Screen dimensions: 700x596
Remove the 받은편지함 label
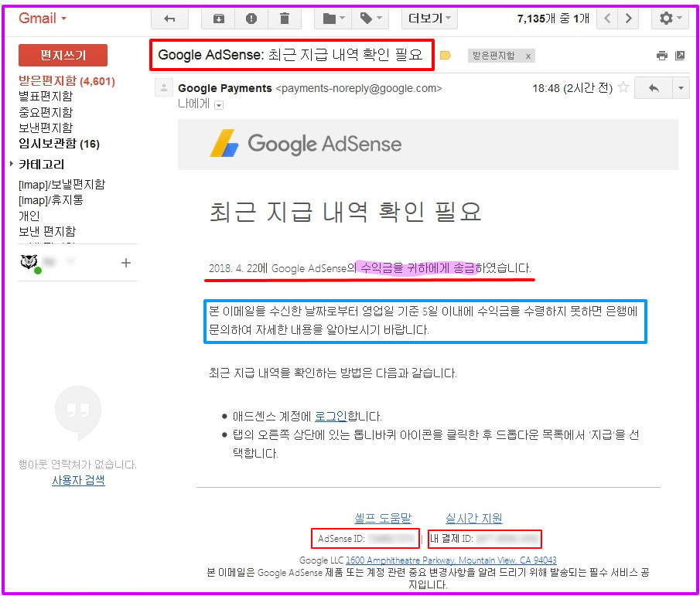[528, 56]
